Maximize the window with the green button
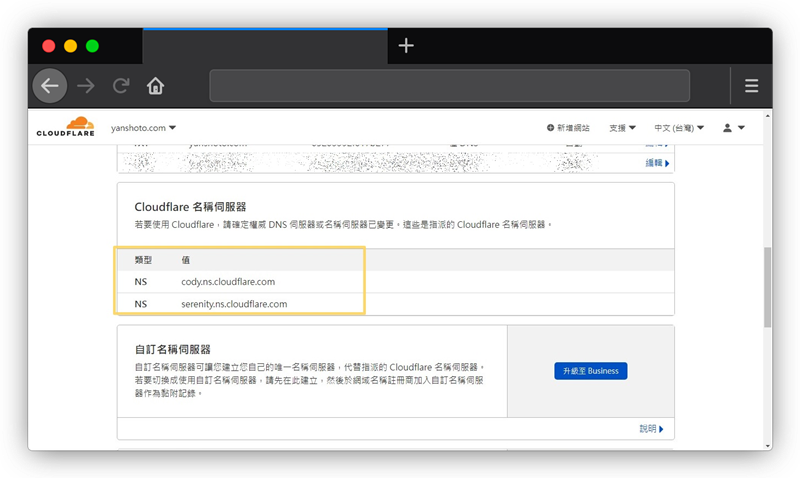This screenshot has height=478, width=800. click(92, 46)
